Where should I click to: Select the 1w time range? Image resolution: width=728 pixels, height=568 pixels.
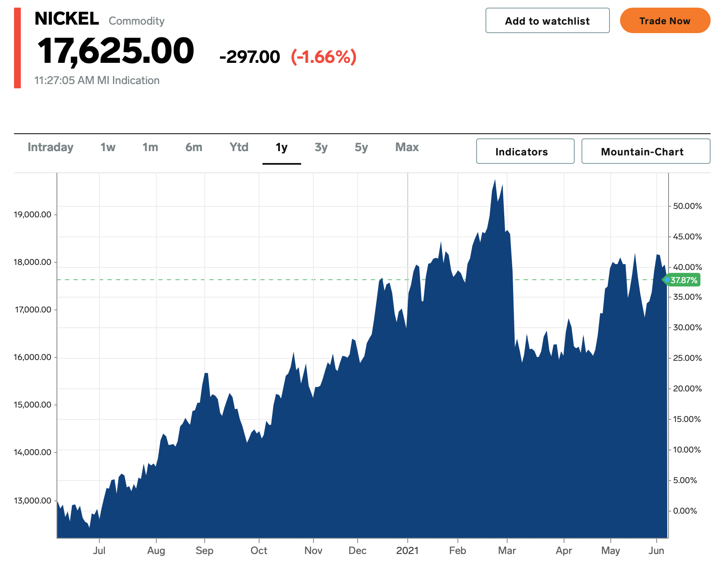(x=108, y=147)
